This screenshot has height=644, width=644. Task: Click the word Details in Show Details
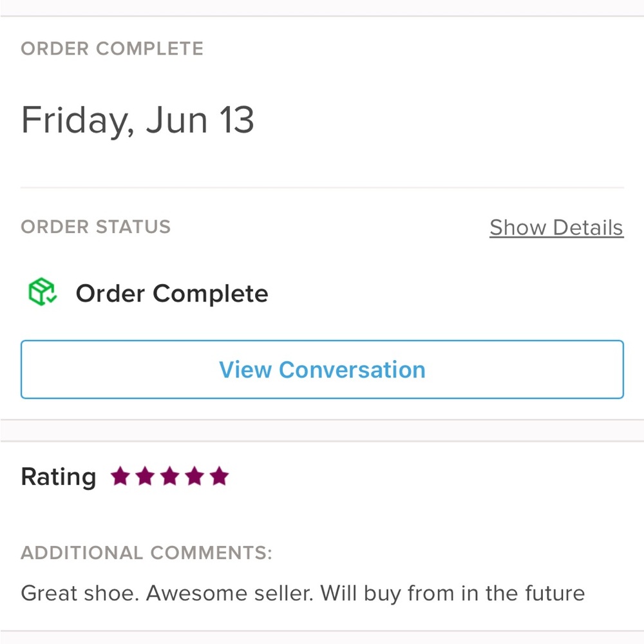[588, 227]
